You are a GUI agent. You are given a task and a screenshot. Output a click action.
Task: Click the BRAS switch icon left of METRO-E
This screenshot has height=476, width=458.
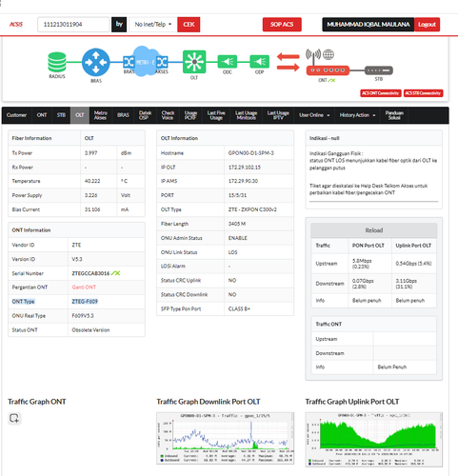click(129, 61)
